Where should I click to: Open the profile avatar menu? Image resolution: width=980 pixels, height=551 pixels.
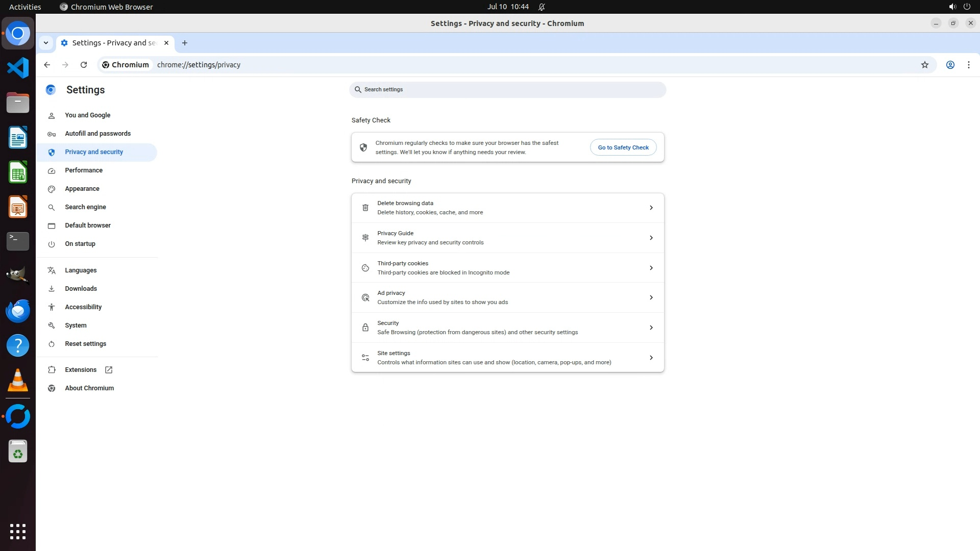point(950,65)
